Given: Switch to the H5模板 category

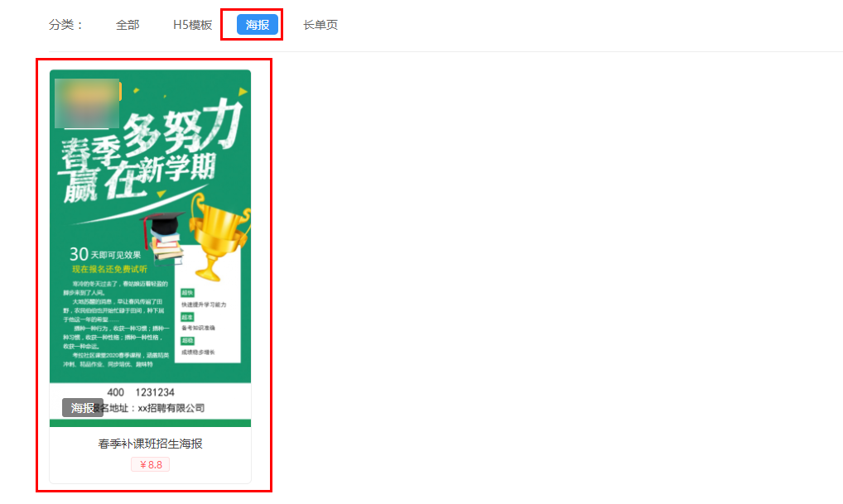Looking at the screenshot, I should pos(192,25).
